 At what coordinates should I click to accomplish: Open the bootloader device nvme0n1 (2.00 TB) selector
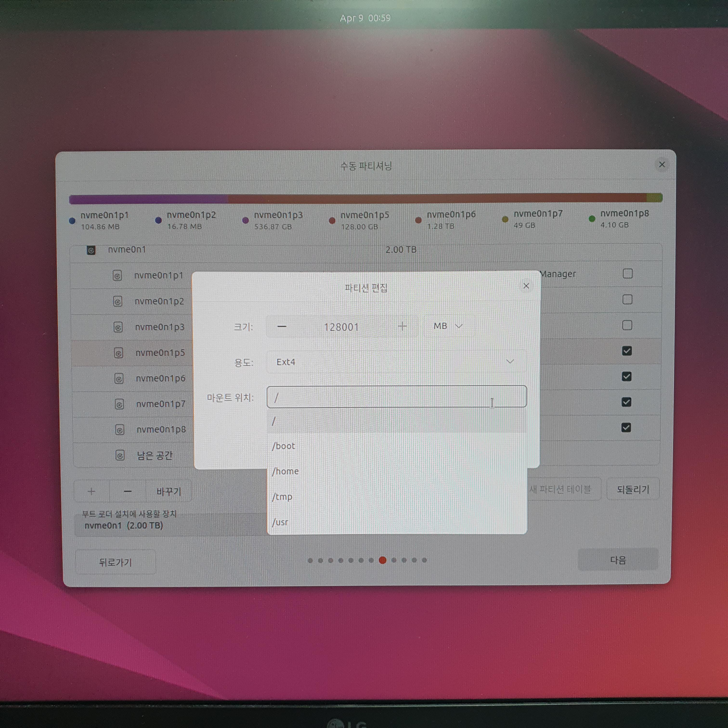(x=170, y=525)
